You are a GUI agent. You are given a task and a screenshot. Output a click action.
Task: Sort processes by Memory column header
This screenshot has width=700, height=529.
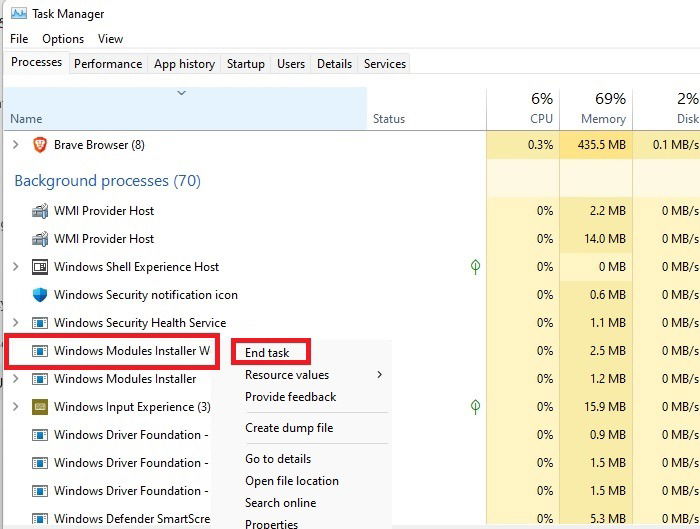pos(596,109)
